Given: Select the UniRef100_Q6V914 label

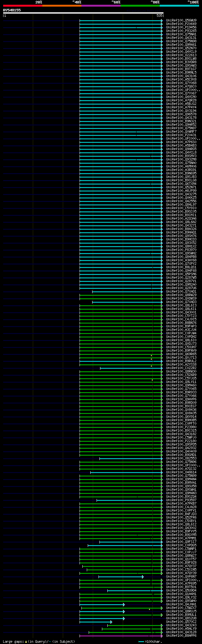Looking at the screenshot, I should coord(181,416).
